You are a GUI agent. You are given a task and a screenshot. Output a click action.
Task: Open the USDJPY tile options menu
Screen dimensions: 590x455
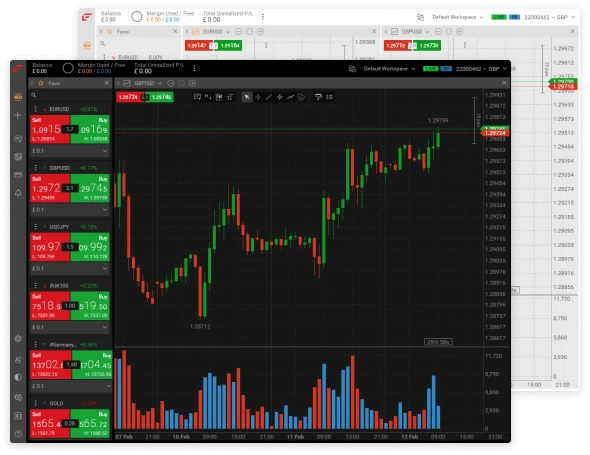click(36, 227)
